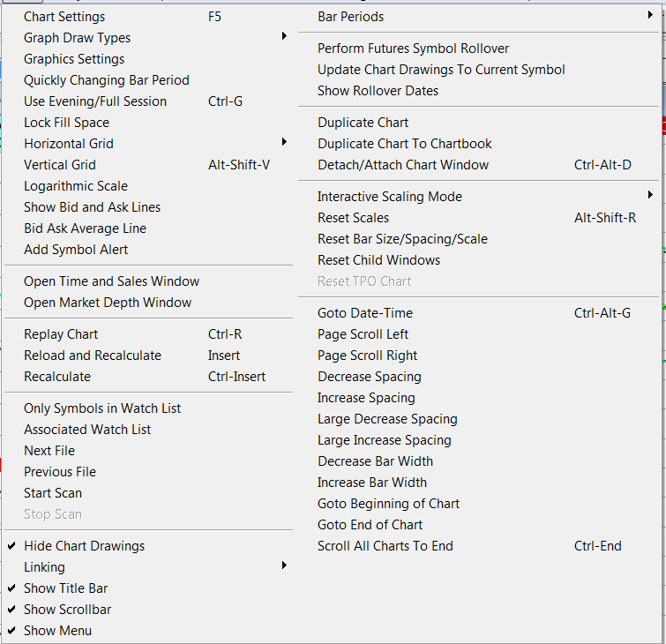Expand Horizontal Grid submenu
Viewport: 666px width, 644px height.
(x=148, y=144)
